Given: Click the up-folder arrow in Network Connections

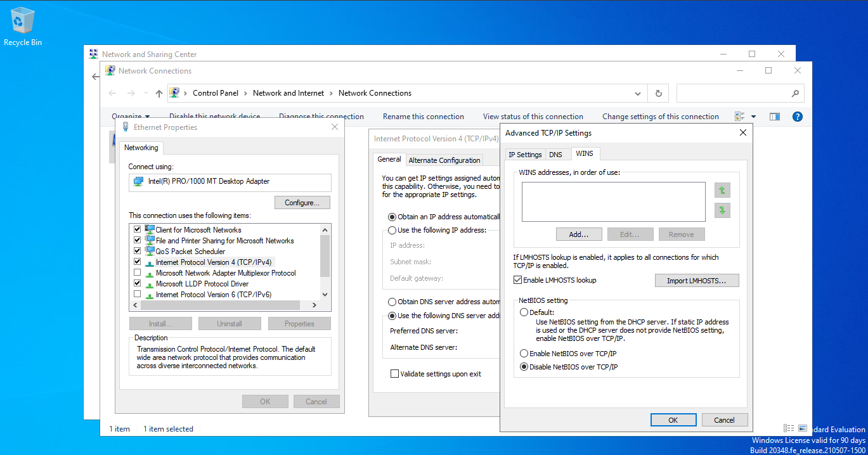Looking at the screenshot, I should pos(159,93).
